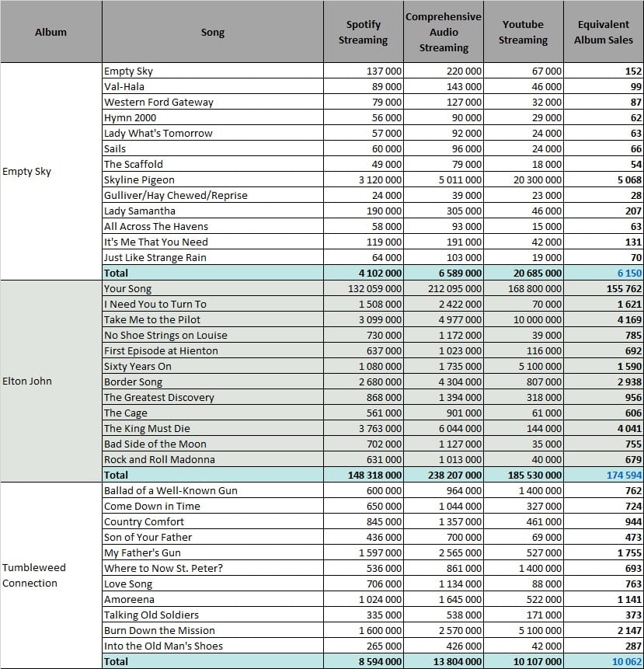Select It's Me That You Need
This screenshot has height=669, width=644.
212,242
